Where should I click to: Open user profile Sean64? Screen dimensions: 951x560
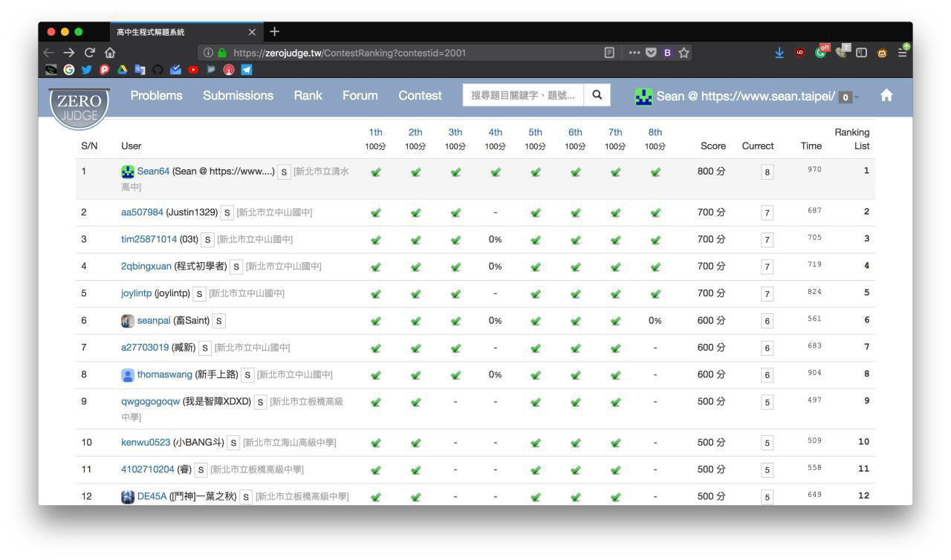[153, 171]
